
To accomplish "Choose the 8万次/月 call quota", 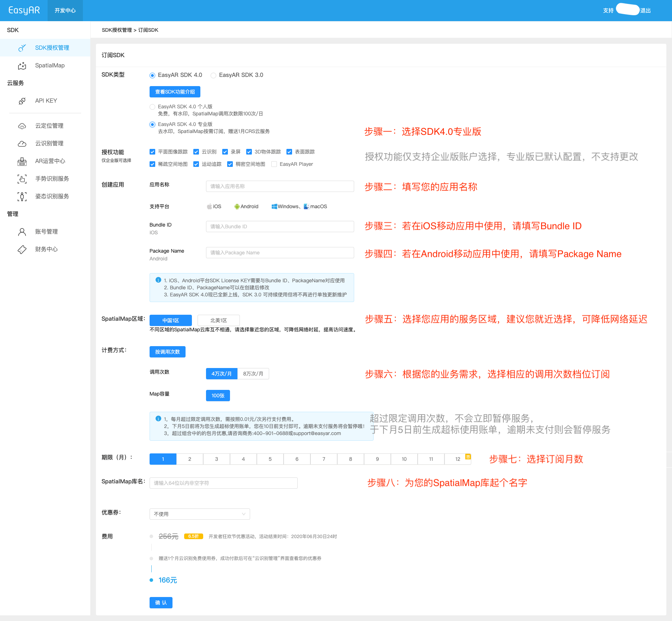I will [x=253, y=374].
